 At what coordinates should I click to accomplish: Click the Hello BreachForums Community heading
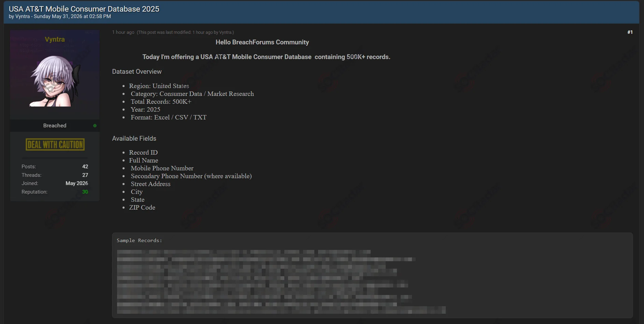(x=262, y=42)
